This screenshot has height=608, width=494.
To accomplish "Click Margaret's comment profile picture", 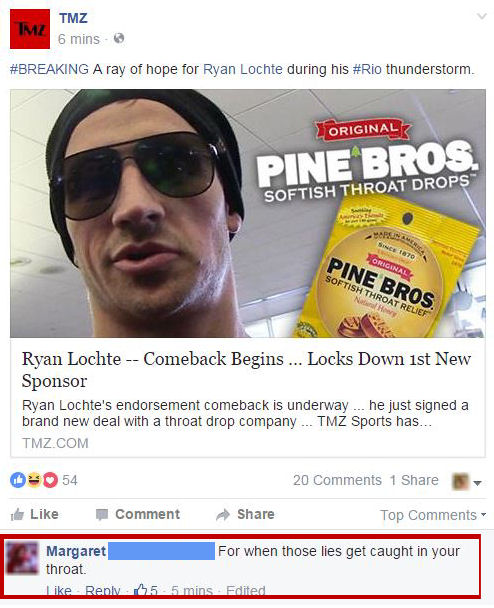I will pos(23,558).
